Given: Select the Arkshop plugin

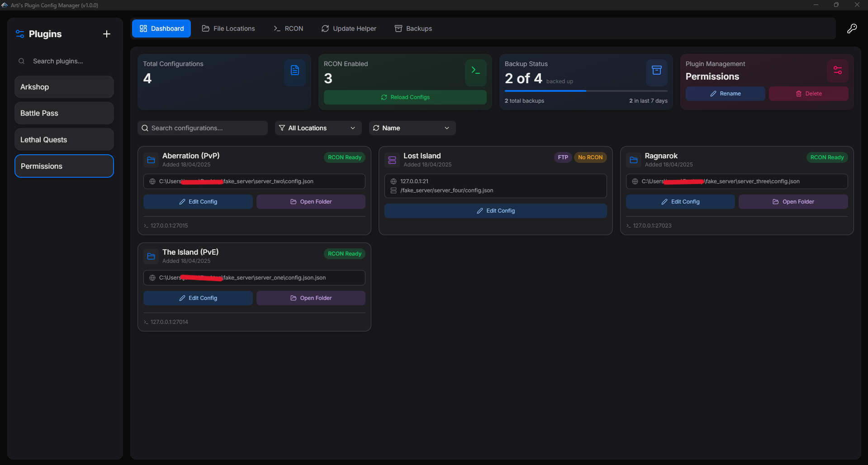Looking at the screenshot, I should [x=64, y=87].
